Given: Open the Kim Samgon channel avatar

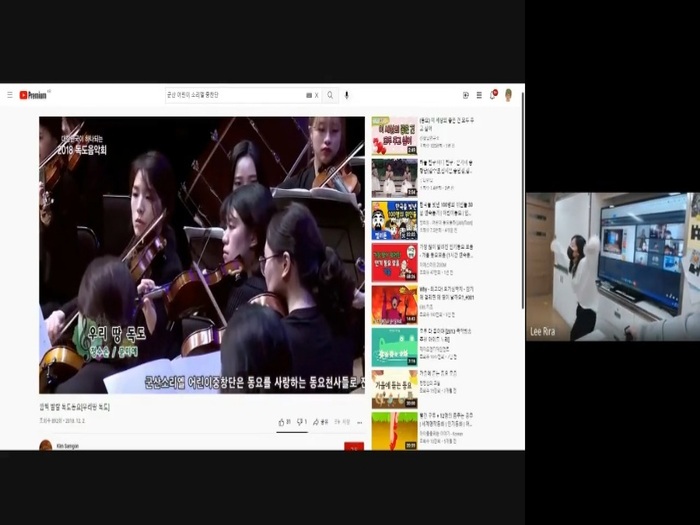Looking at the screenshot, I should [x=46, y=445].
